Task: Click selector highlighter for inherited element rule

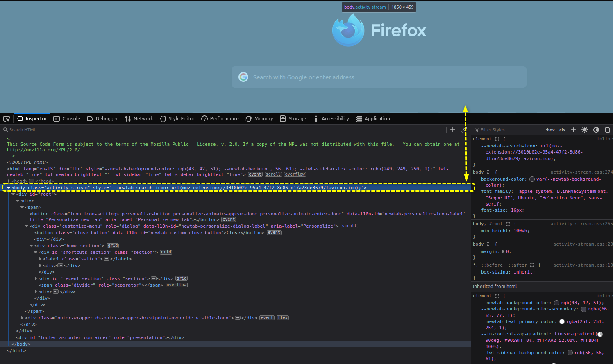Action: (497, 296)
